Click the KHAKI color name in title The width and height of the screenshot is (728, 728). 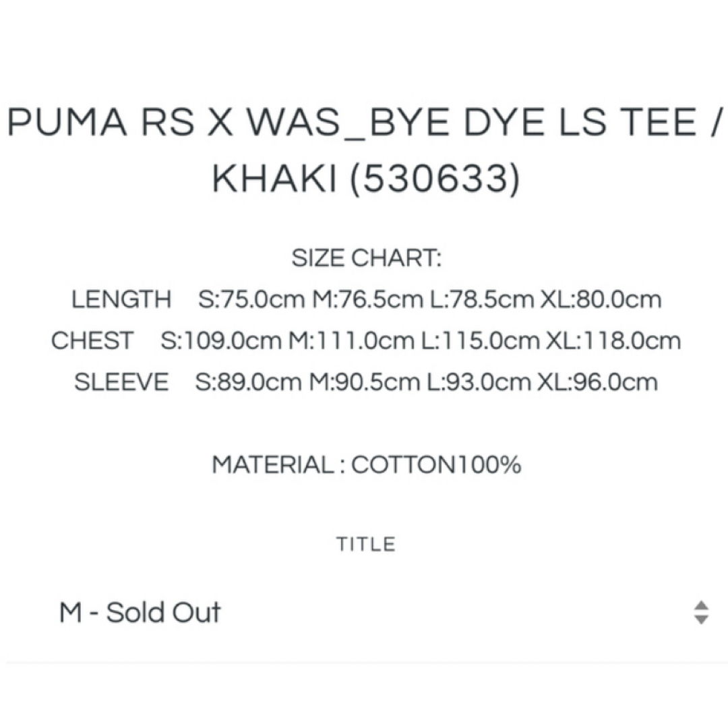click(274, 179)
